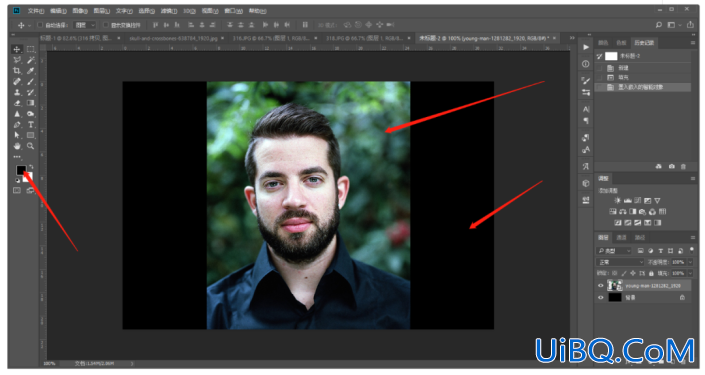Select the Magic Wand tool
This screenshot has width=705, height=375.
pos(31,60)
